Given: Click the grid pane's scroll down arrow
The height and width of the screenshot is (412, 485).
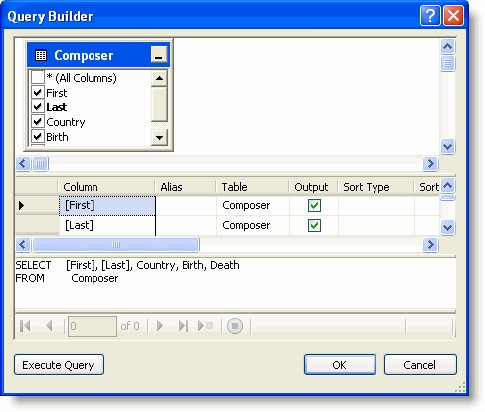Looking at the screenshot, I should [x=447, y=228].
